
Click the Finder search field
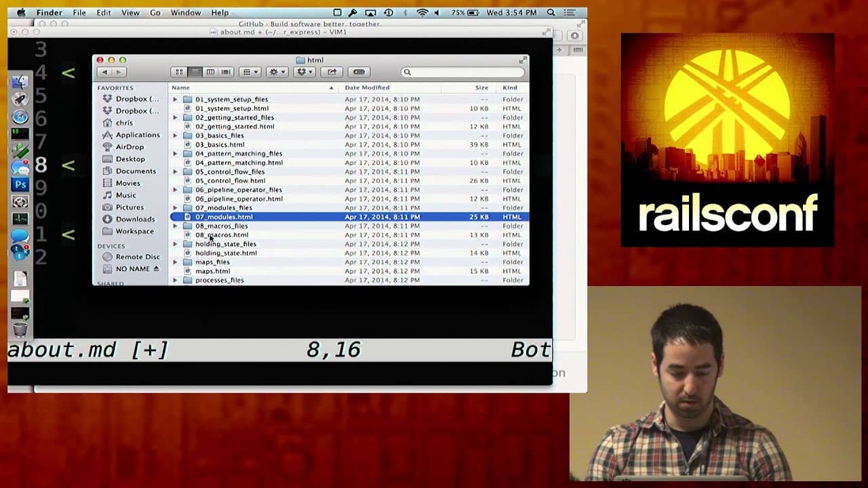[463, 72]
